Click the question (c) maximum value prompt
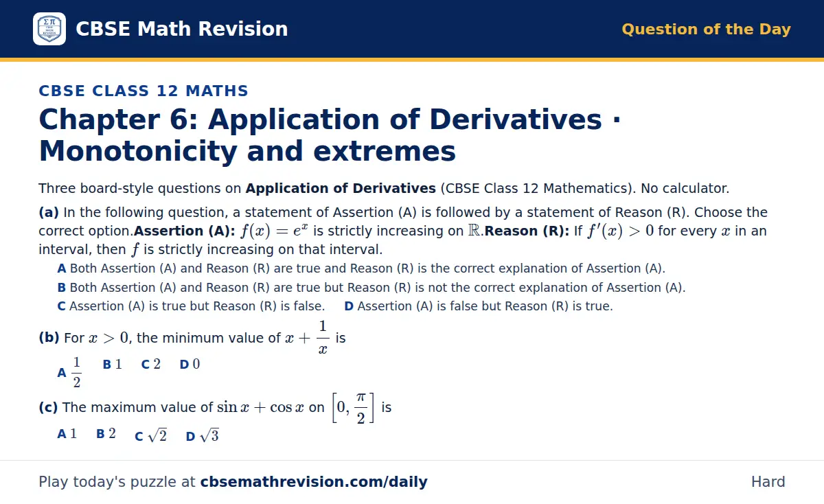Viewport: 824px width, 504px height. click(215, 407)
